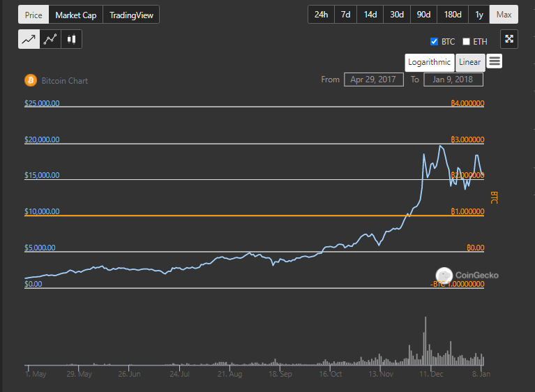
Task: Edit the To date Jan 9, 2018
Action: pos(453,80)
